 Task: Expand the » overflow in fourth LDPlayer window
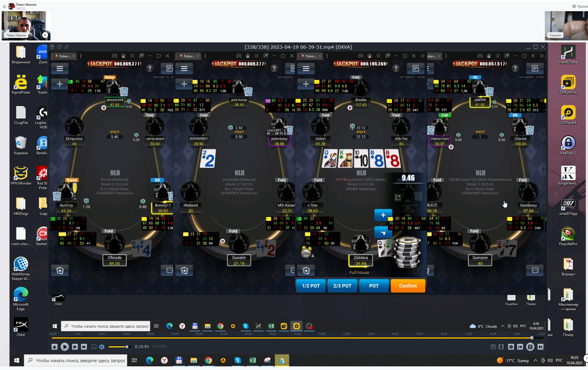pos(541,56)
